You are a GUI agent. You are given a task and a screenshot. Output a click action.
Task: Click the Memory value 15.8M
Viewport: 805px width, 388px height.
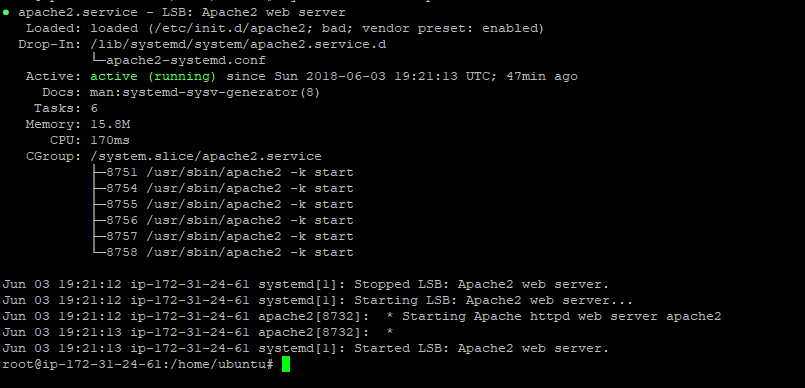(110, 124)
